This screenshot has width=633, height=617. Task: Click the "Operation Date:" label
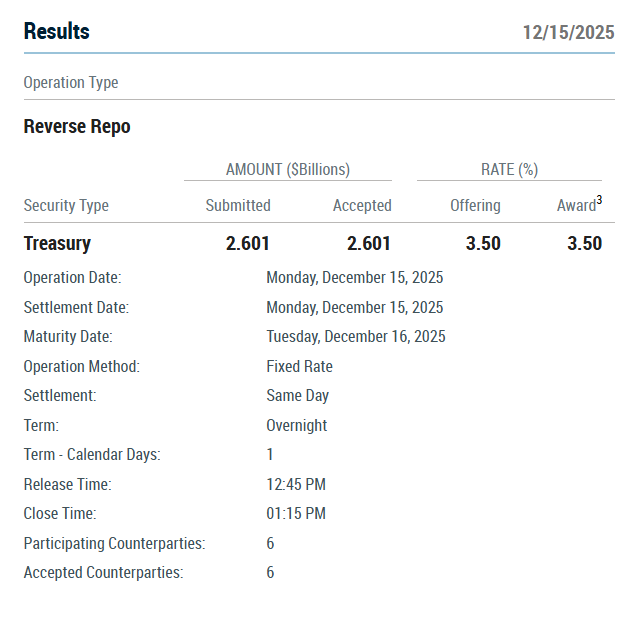tap(73, 278)
